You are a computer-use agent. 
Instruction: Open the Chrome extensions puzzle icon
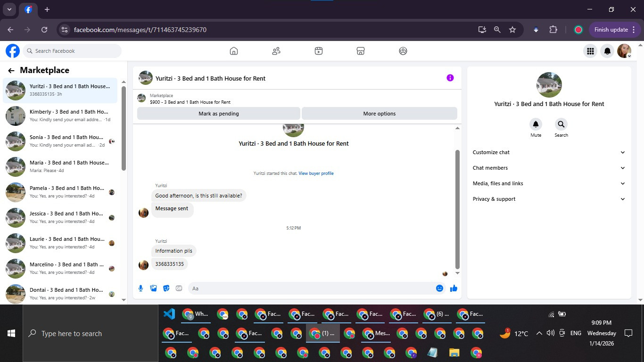coord(553,30)
